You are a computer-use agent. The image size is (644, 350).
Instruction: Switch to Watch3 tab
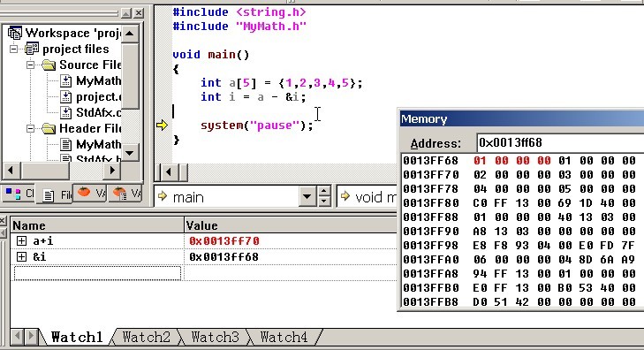(215, 338)
